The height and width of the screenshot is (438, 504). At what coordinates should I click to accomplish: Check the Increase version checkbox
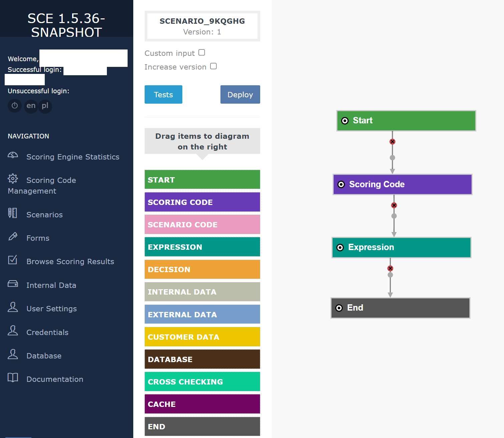(x=213, y=66)
